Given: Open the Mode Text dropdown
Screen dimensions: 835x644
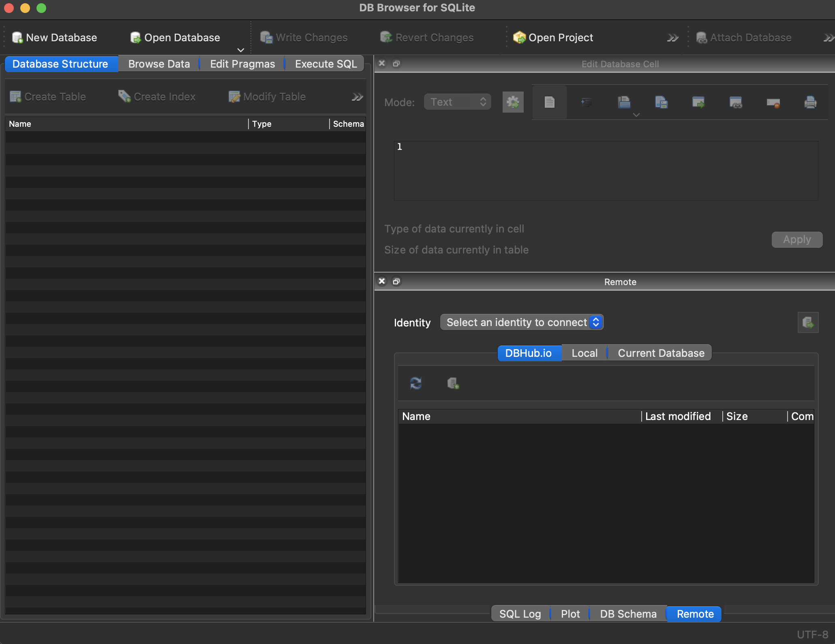Looking at the screenshot, I should coord(457,102).
